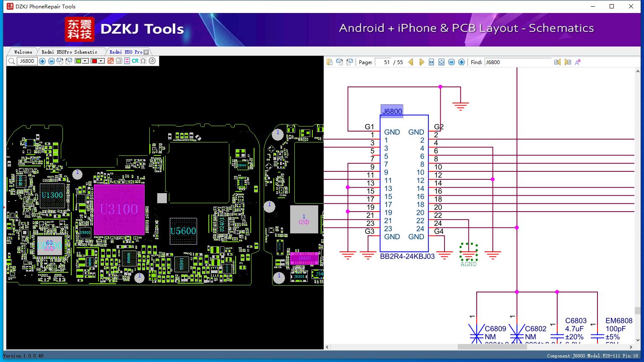Image resolution: width=644 pixels, height=362 pixels.
Task: Pick the green color swatch
Action: (x=78, y=61)
